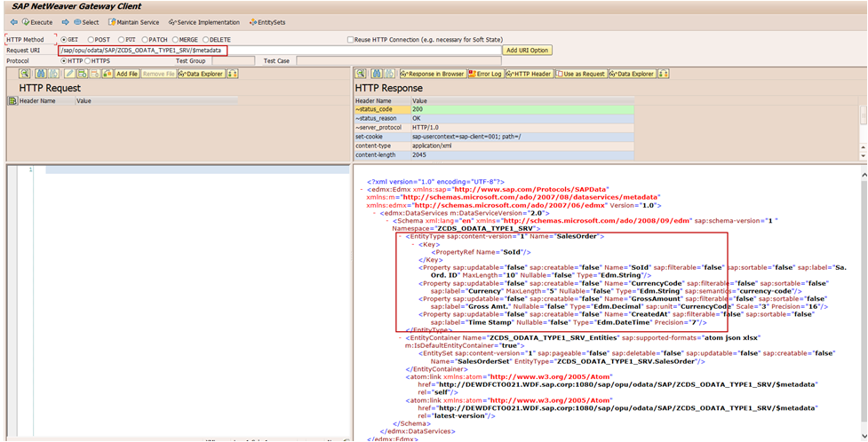Click the XML scrollbar's up arrow
The image size is (868, 442).
pyautogui.click(x=864, y=175)
